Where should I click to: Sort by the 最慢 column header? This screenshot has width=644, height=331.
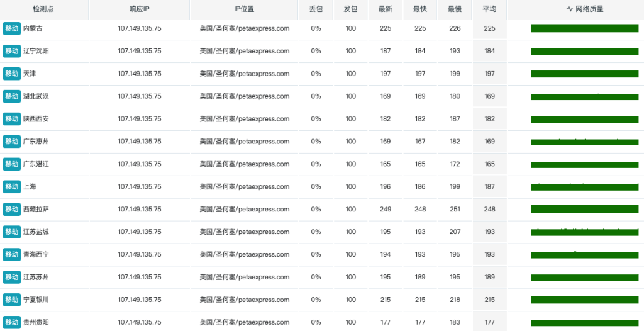pos(455,9)
